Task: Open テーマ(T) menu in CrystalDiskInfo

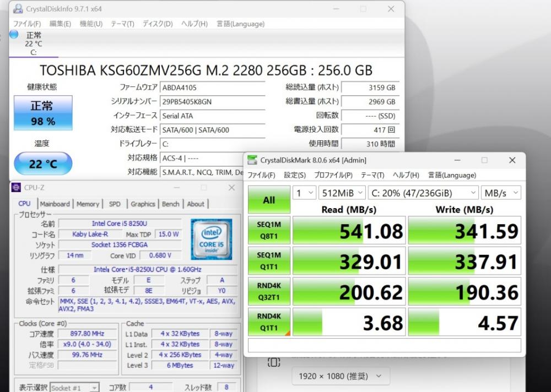Action: coord(123,24)
